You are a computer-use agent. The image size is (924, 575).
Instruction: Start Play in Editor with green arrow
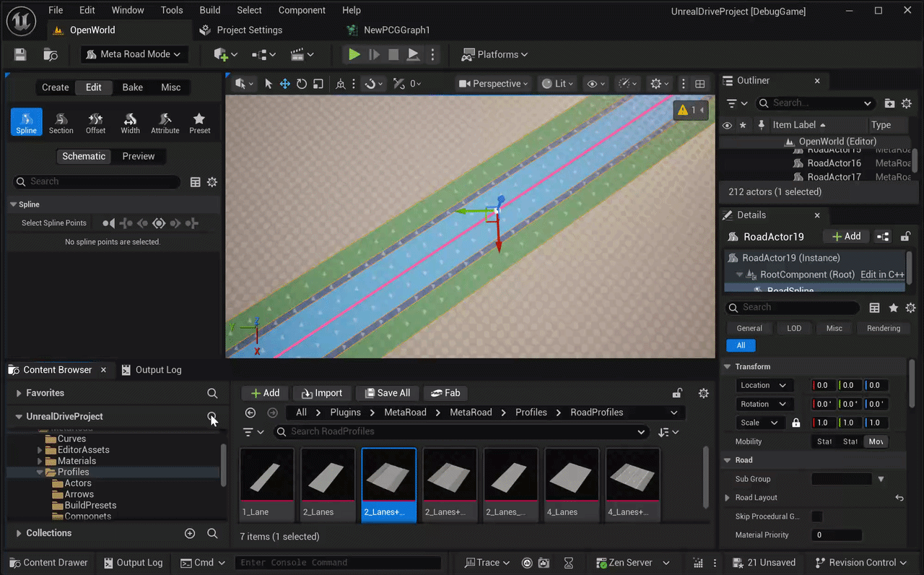[354, 54]
